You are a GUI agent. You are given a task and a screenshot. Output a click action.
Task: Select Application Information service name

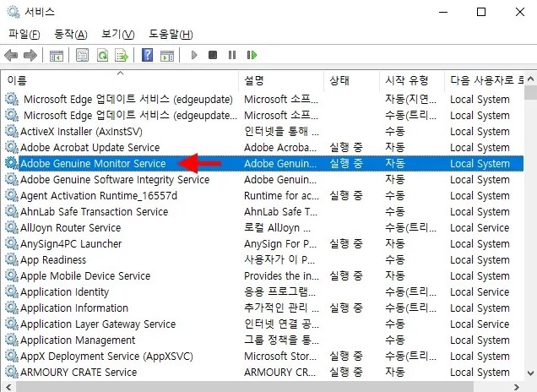click(74, 308)
